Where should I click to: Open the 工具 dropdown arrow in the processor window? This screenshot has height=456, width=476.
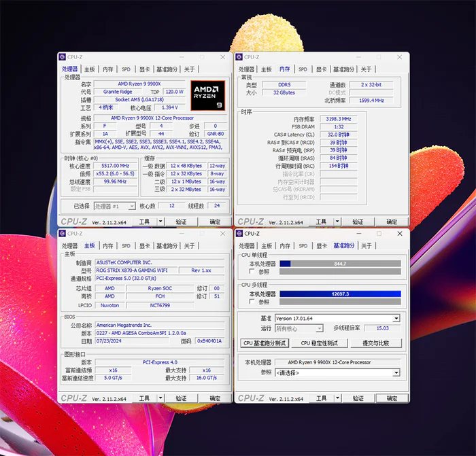point(160,222)
